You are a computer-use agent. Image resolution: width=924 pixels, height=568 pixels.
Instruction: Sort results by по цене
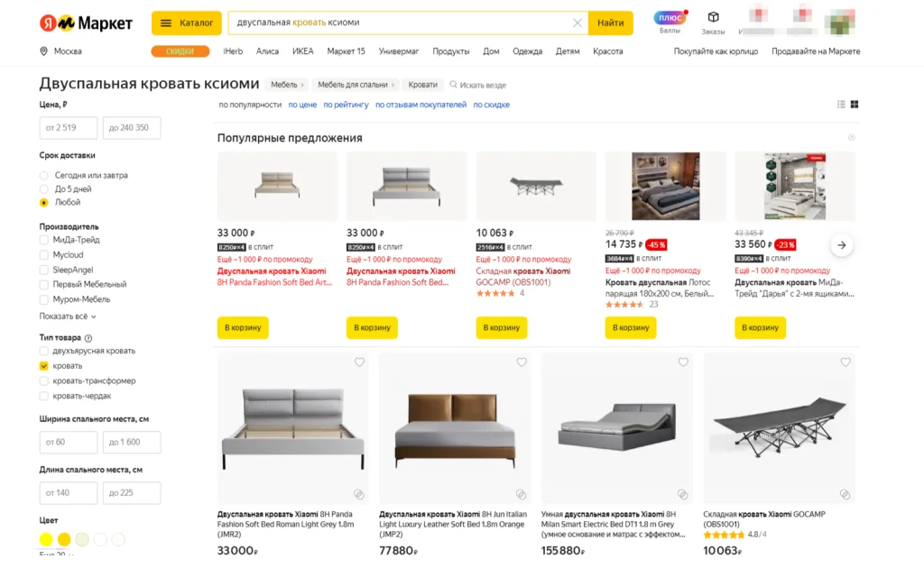[x=302, y=105]
